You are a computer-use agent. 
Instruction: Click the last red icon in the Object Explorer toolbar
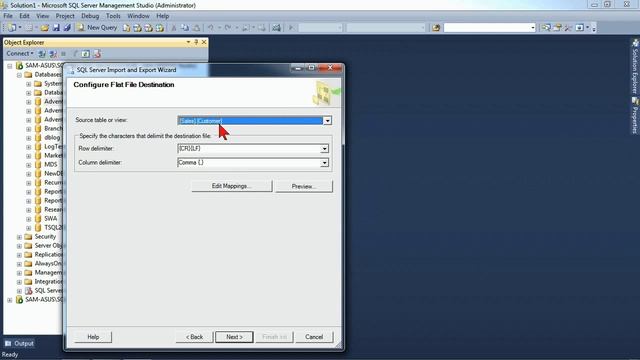click(97, 54)
